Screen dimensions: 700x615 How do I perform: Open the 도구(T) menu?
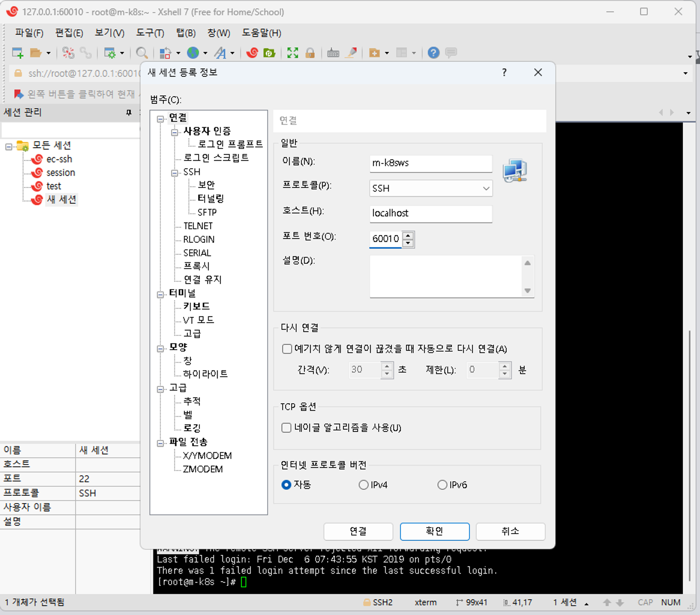tap(150, 33)
